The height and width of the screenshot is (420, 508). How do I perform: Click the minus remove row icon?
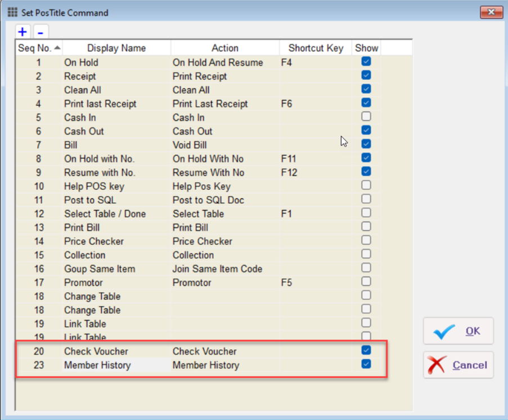41,32
